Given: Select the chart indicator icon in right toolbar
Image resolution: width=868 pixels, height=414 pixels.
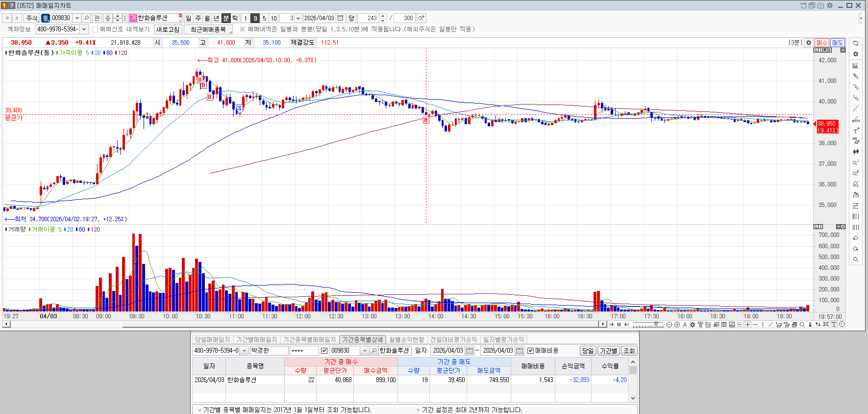Looking at the screenshot, I should [x=856, y=65].
